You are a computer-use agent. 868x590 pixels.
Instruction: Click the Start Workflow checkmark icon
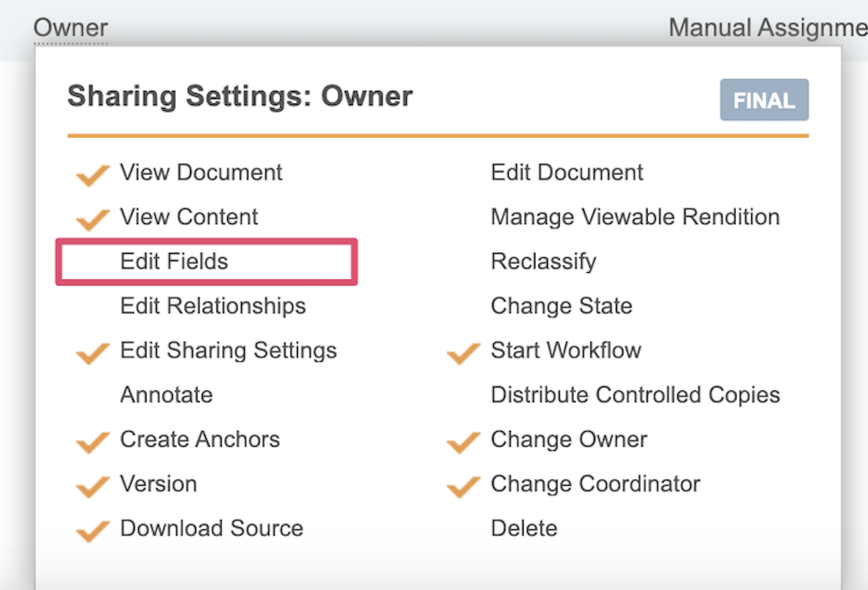pyautogui.click(x=464, y=353)
